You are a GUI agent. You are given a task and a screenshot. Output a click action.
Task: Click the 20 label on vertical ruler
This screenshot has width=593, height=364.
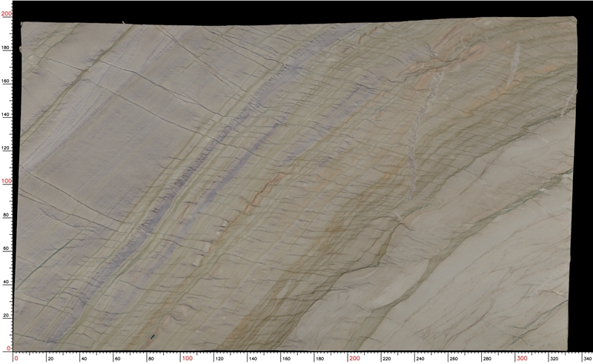click(6, 315)
